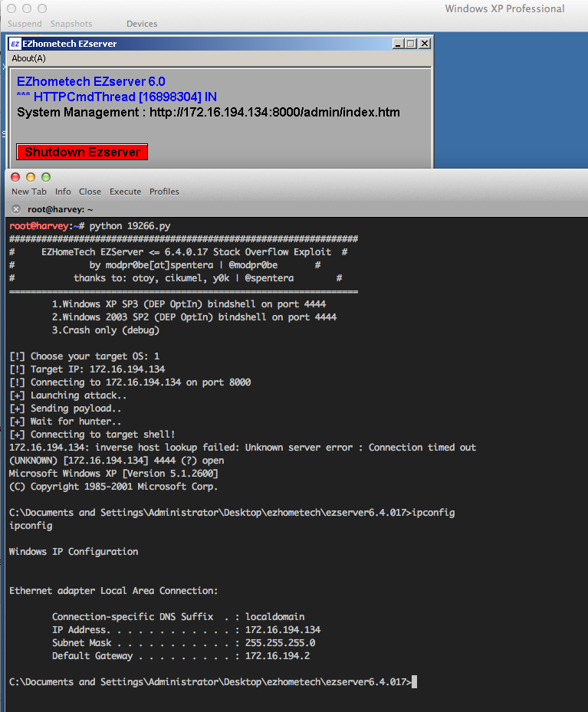Click the 'thanks to: otoy, cikumel, y0k' line
This screenshot has width=588, height=712.
coord(184,278)
